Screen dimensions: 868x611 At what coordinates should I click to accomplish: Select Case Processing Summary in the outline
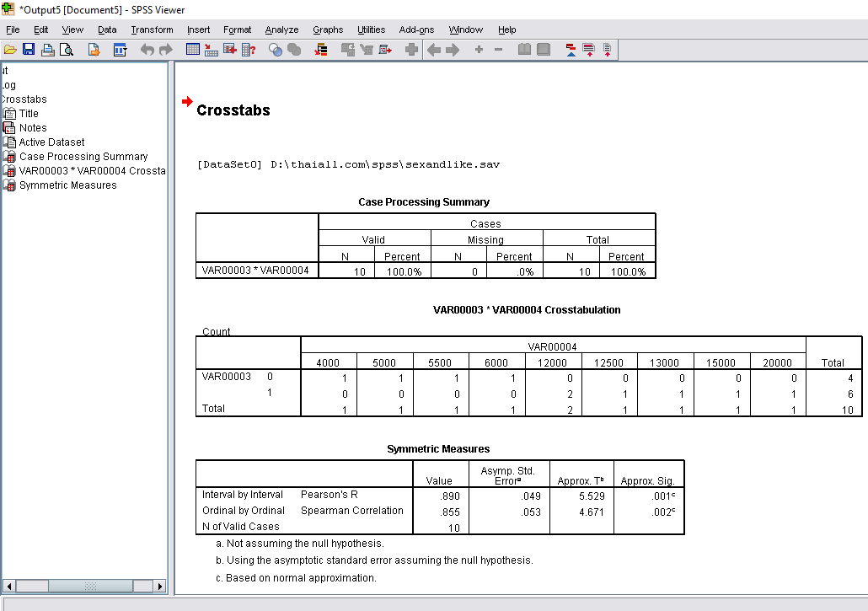point(83,157)
